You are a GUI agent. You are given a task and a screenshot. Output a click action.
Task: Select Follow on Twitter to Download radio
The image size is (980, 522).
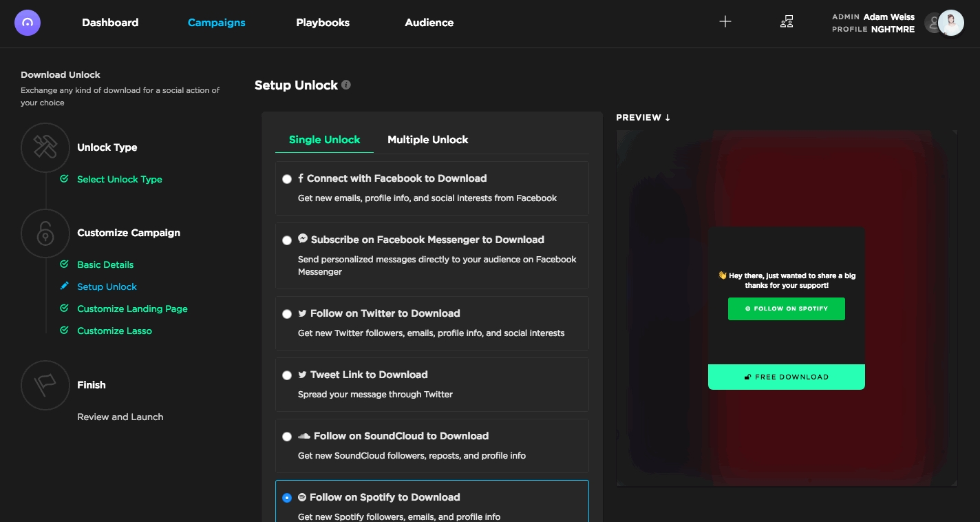click(x=287, y=314)
